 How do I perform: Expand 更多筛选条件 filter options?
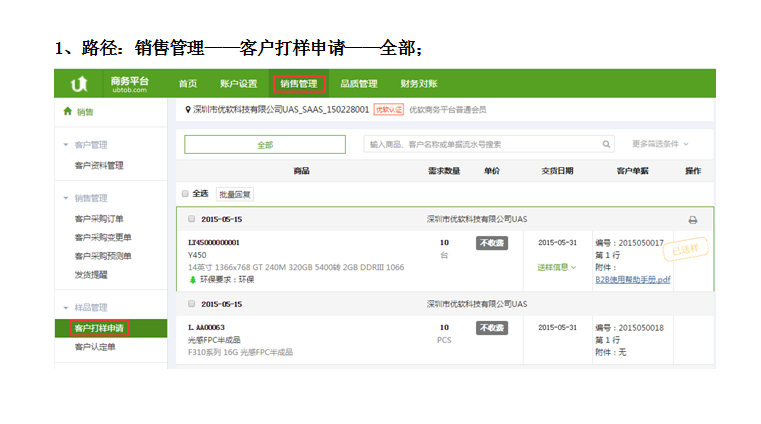click(x=660, y=144)
